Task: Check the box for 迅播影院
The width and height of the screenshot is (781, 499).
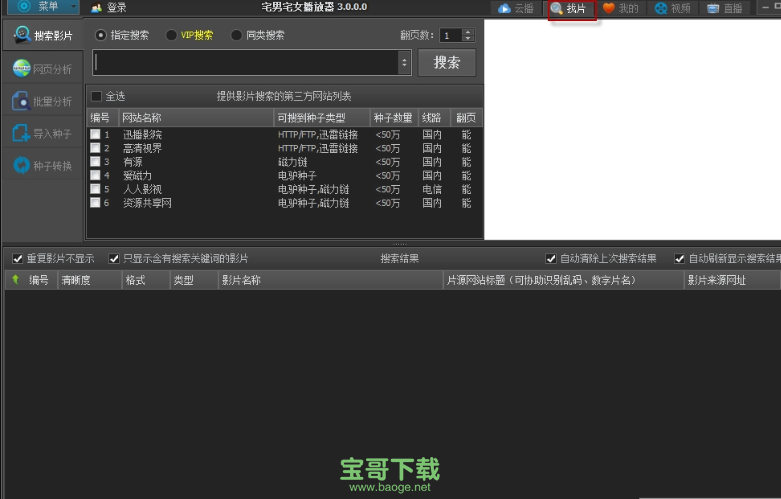Action: coord(95,134)
